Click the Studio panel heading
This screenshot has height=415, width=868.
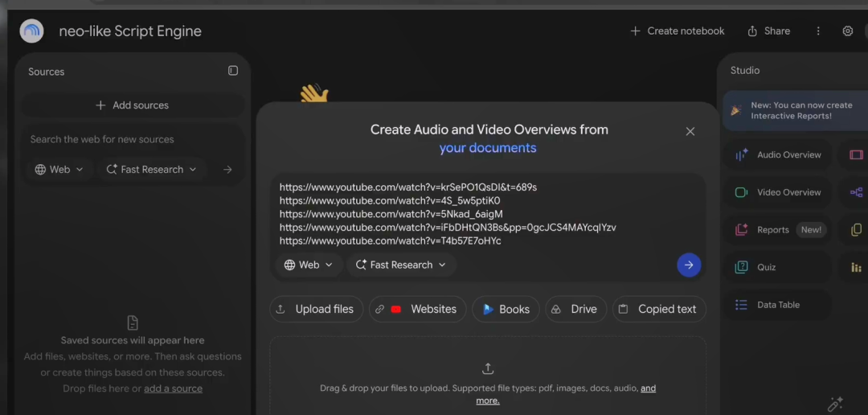coord(744,70)
